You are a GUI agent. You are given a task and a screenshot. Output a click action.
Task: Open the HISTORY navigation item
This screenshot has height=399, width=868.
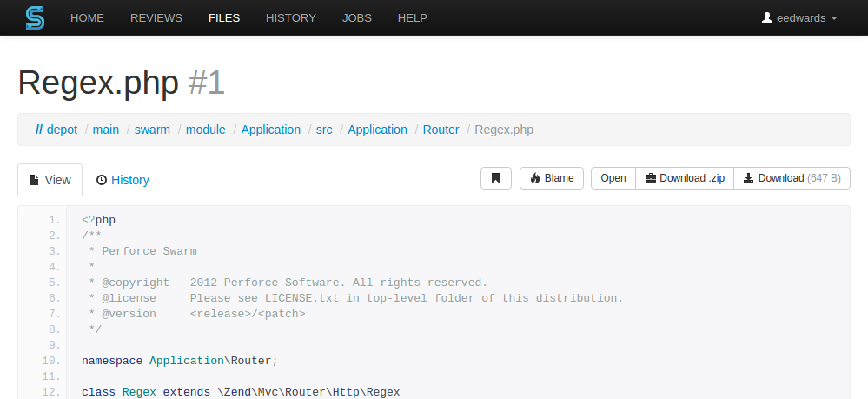290,17
